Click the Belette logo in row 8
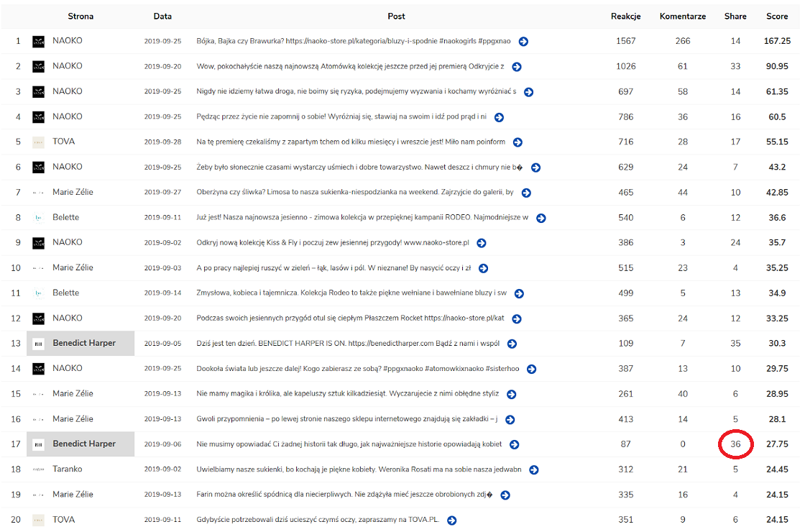Image resolution: width=805 pixels, height=532 pixels. tap(39, 218)
